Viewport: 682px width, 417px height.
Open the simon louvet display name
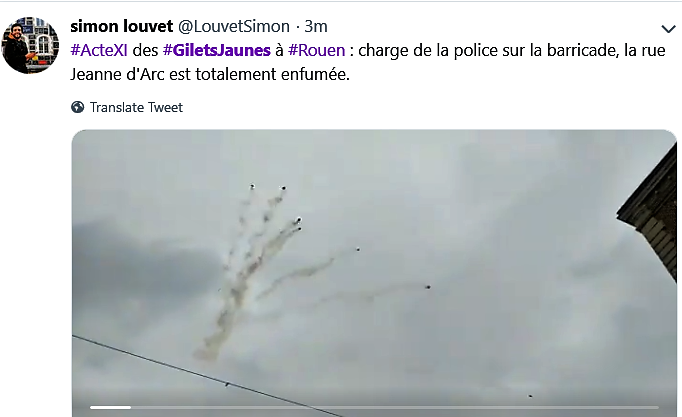(122, 26)
